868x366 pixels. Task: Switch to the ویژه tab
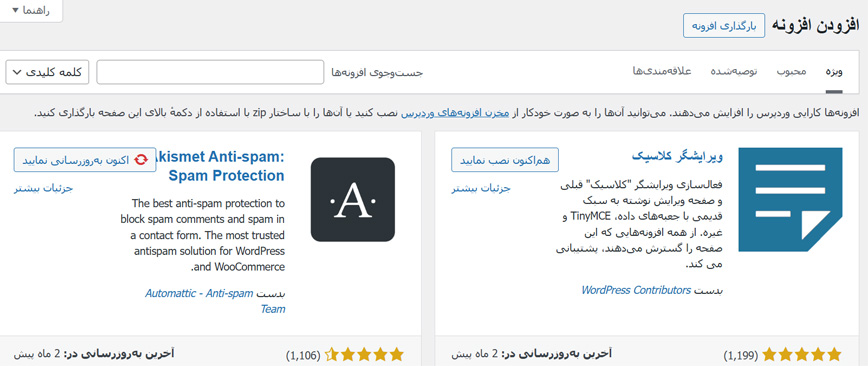pos(834,72)
